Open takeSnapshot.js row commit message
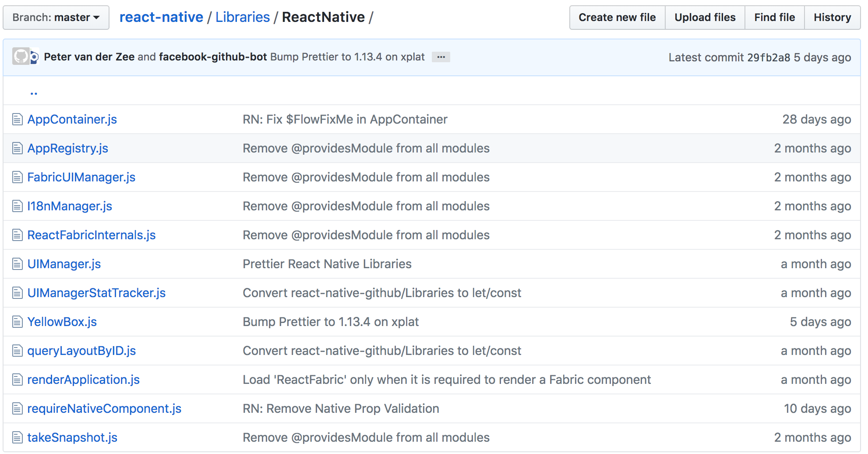Image resolution: width=868 pixels, height=454 pixels. point(366,437)
